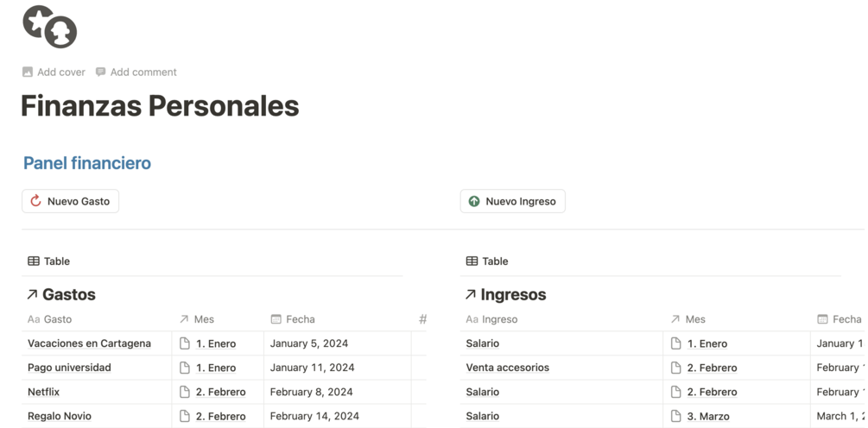Image resolution: width=868 pixels, height=428 pixels.
Task: Click the Venta accesorios income entry
Action: tap(508, 368)
